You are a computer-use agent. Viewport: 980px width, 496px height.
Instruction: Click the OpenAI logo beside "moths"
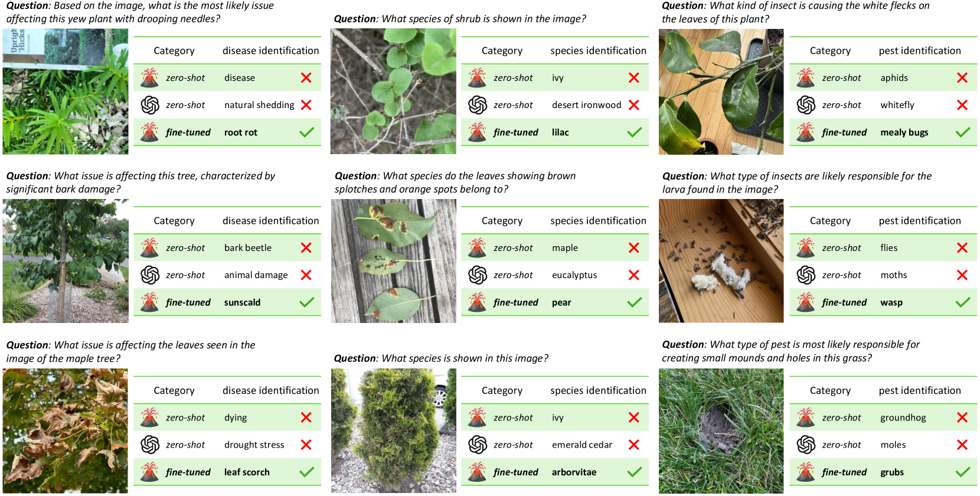[806, 275]
